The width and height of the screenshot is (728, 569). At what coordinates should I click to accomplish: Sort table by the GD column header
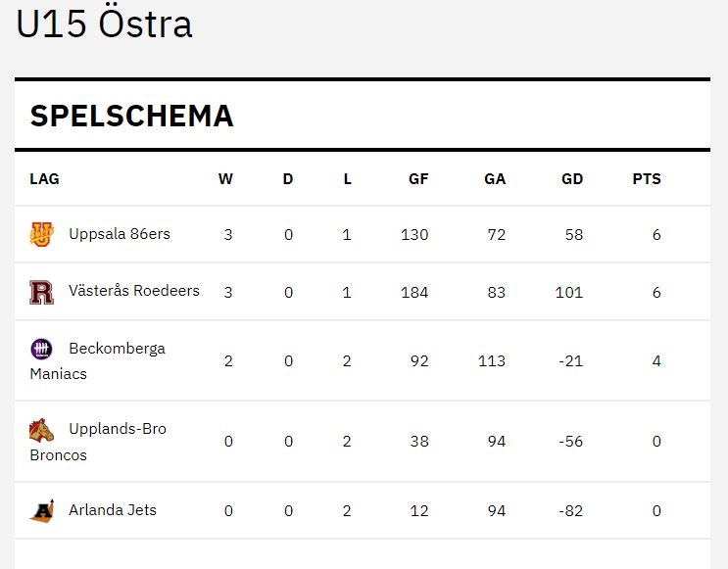(x=572, y=179)
